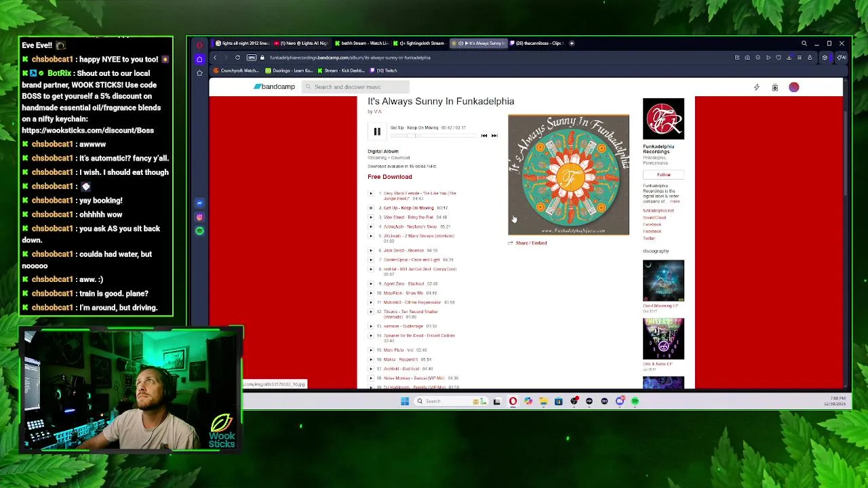Switch to the bethh Stream tab
The height and width of the screenshot is (488, 868).
tap(361, 43)
